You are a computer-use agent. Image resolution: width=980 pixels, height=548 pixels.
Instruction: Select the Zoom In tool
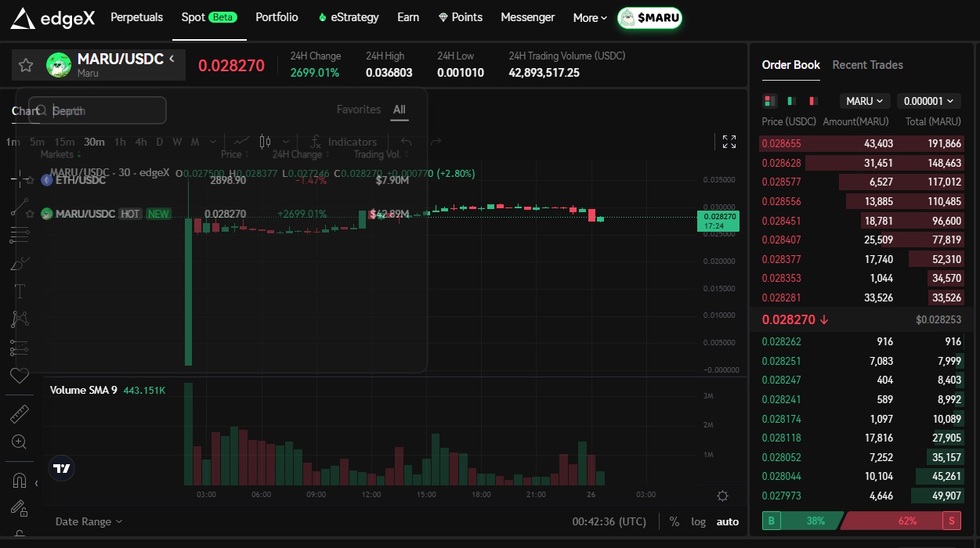click(x=20, y=442)
